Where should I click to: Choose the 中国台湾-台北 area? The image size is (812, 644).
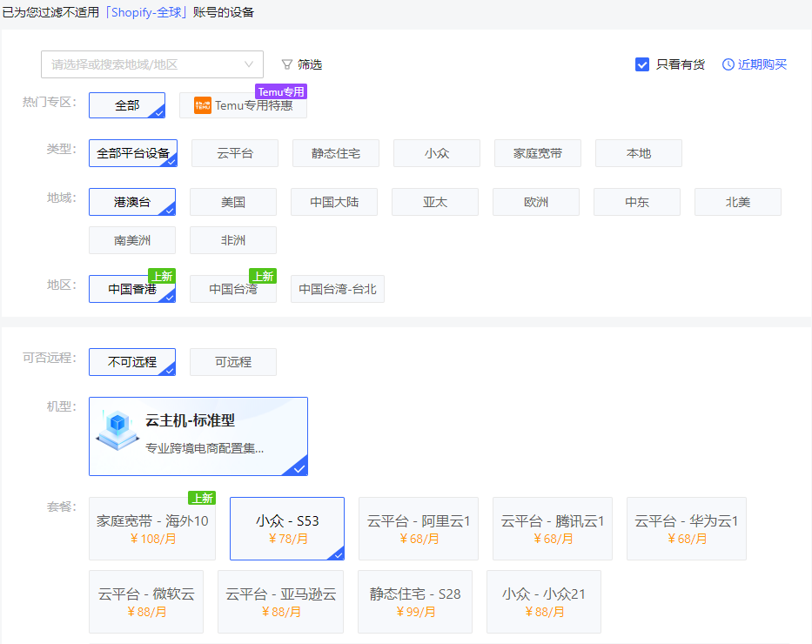click(x=338, y=289)
